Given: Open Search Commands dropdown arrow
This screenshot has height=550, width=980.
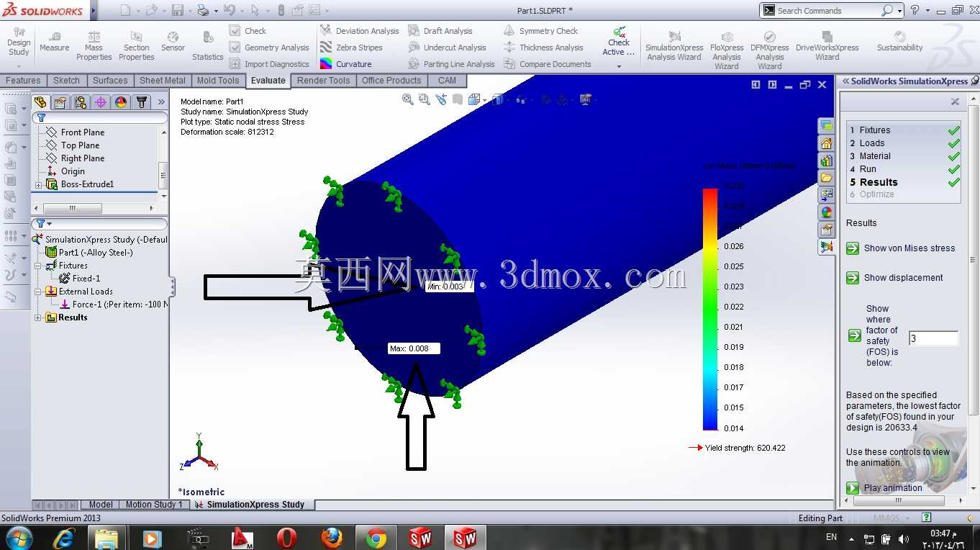Looking at the screenshot, I should point(899,11).
